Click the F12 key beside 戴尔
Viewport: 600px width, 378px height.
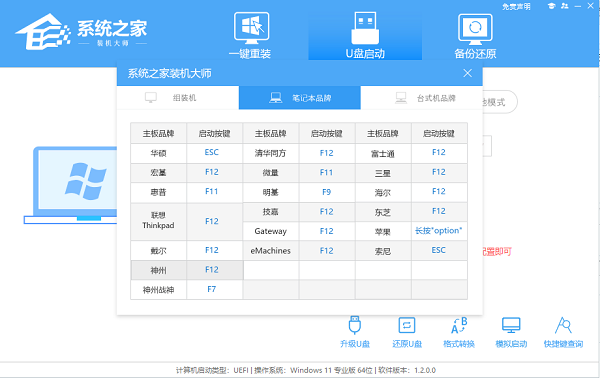coord(215,251)
